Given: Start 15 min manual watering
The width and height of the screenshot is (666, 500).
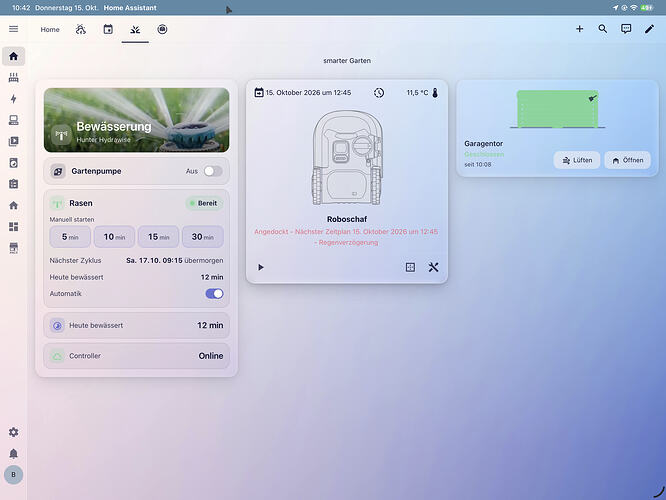Looking at the screenshot, I should (x=158, y=237).
